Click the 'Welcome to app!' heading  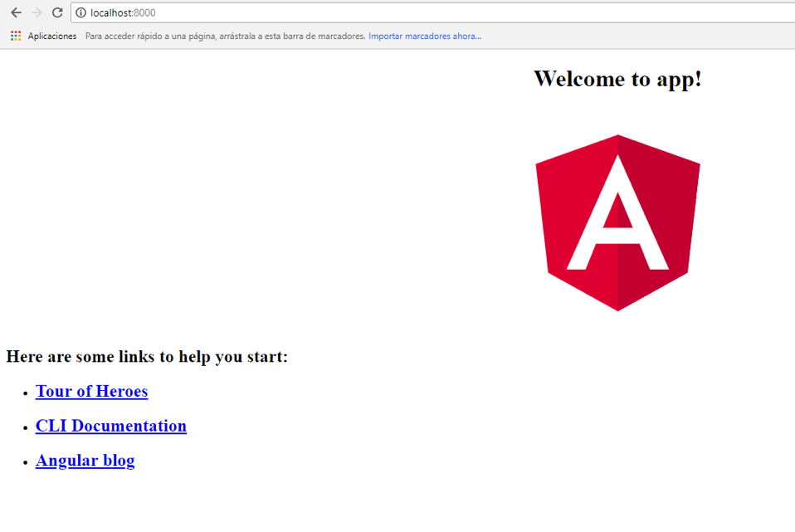(617, 79)
